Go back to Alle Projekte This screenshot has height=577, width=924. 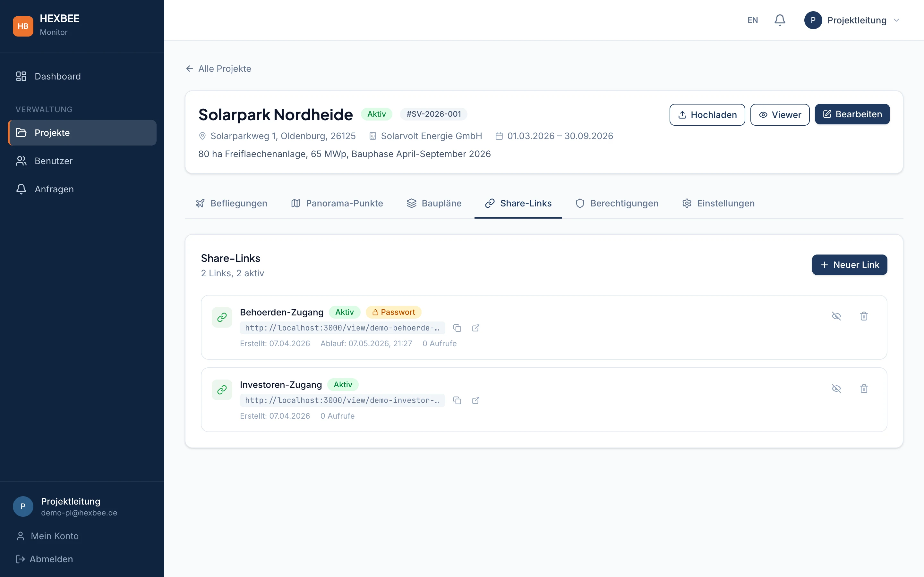[x=218, y=69]
